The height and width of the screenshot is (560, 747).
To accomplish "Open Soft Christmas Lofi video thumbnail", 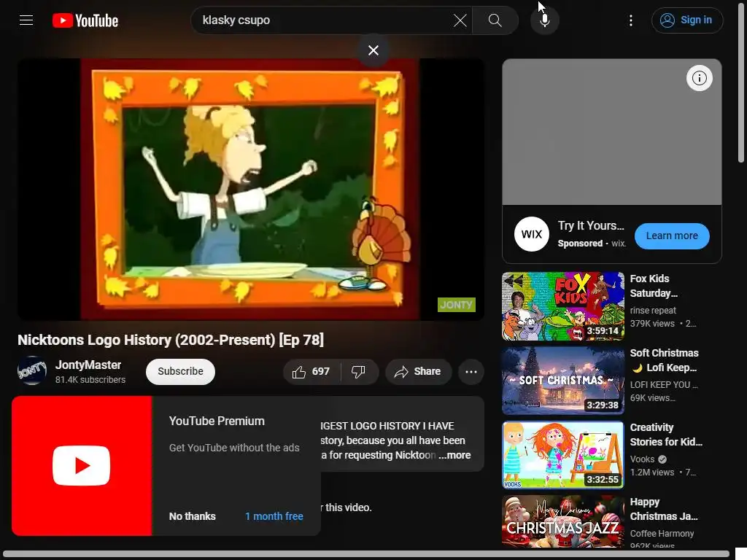I will click(x=562, y=381).
